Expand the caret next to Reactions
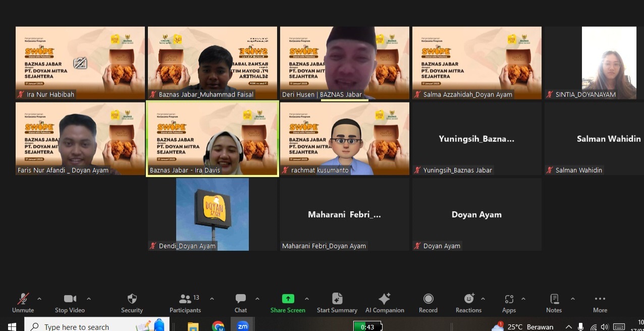This screenshot has width=644, height=331. coord(483,299)
